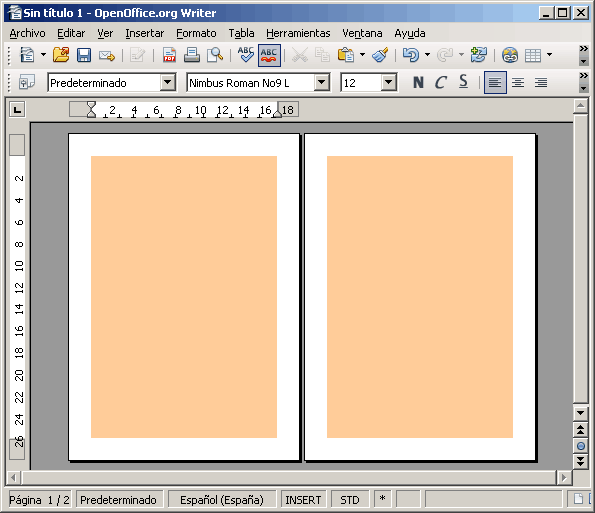Run the Spelling and Grammar check icon
The image size is (595, 513).
(246, 55)
